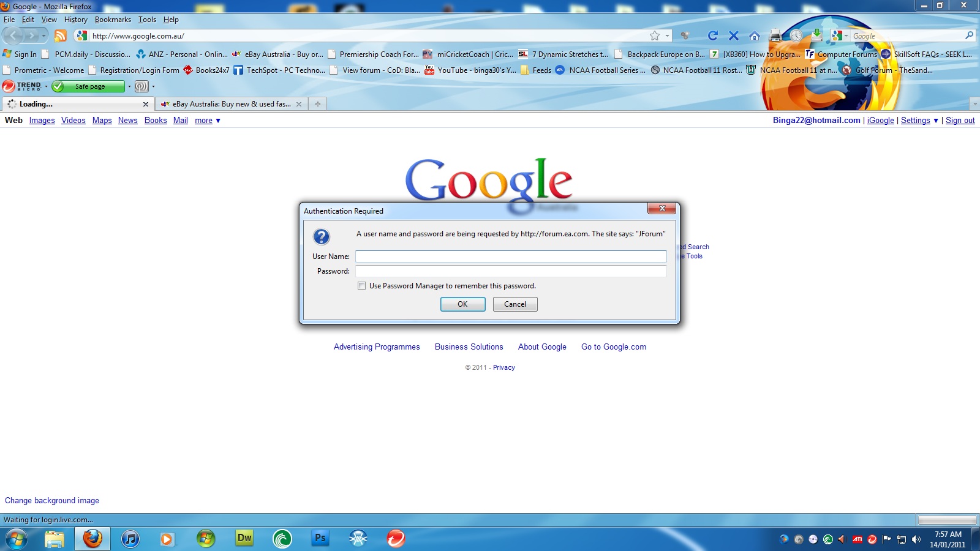Go to the home page icon
Image resolution: width=980 pixels, height=551 pixels.
pyautogui.click(x=755, y=36)
